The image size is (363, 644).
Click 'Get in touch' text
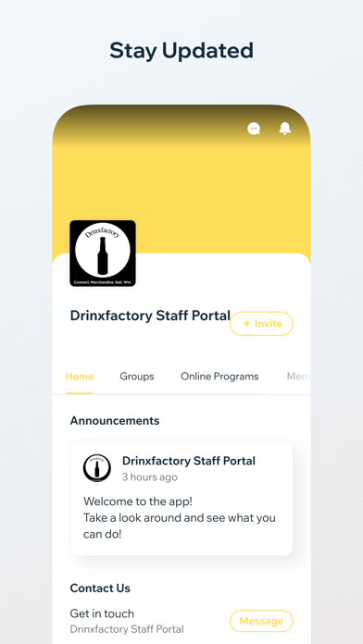(x=102, y=613)
